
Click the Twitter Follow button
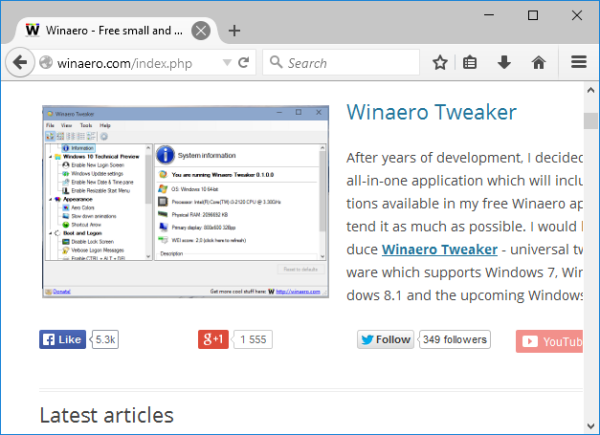pyautogui.click(x=385, y=339)
